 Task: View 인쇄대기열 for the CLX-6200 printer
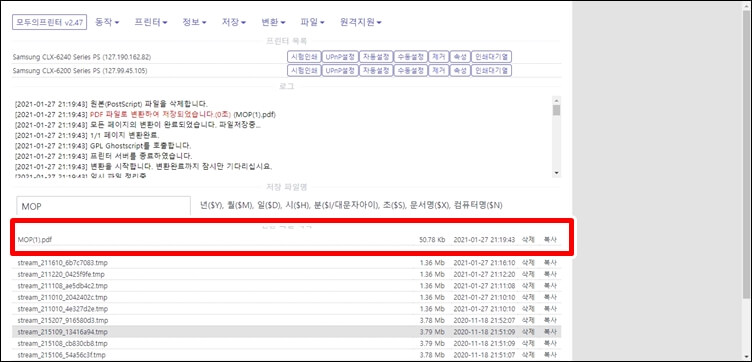492,70
